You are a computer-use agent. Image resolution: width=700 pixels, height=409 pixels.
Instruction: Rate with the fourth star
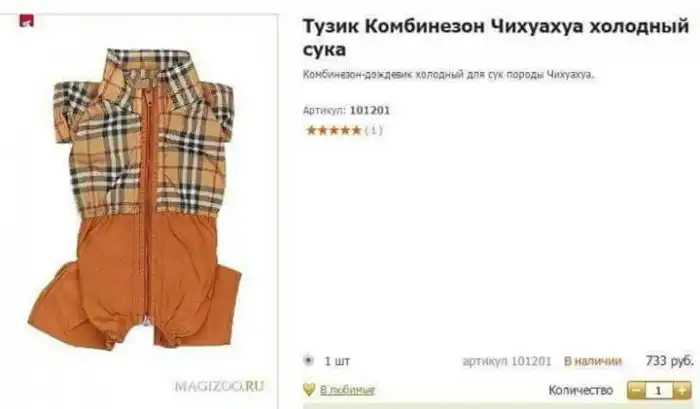pos(344,130)
